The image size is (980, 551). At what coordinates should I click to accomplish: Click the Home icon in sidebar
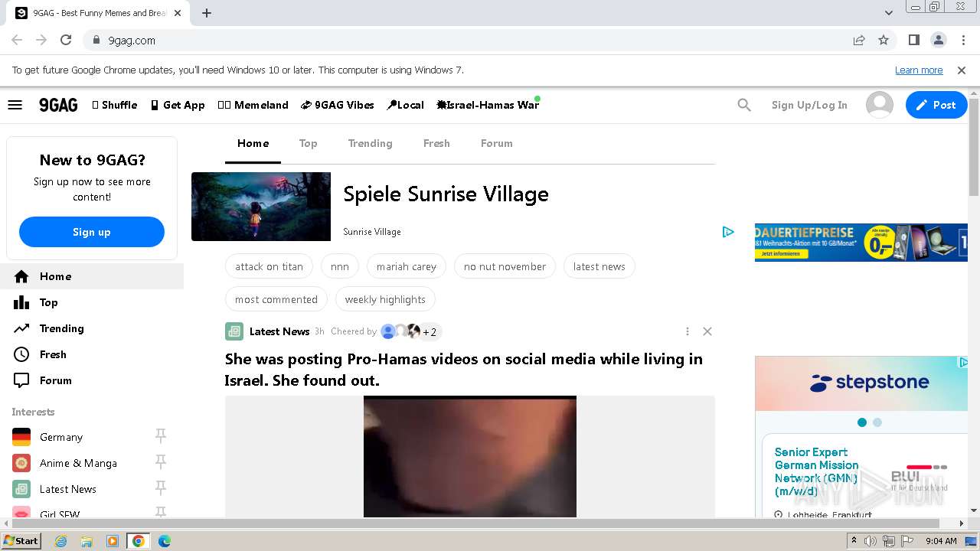pos(21,276)
